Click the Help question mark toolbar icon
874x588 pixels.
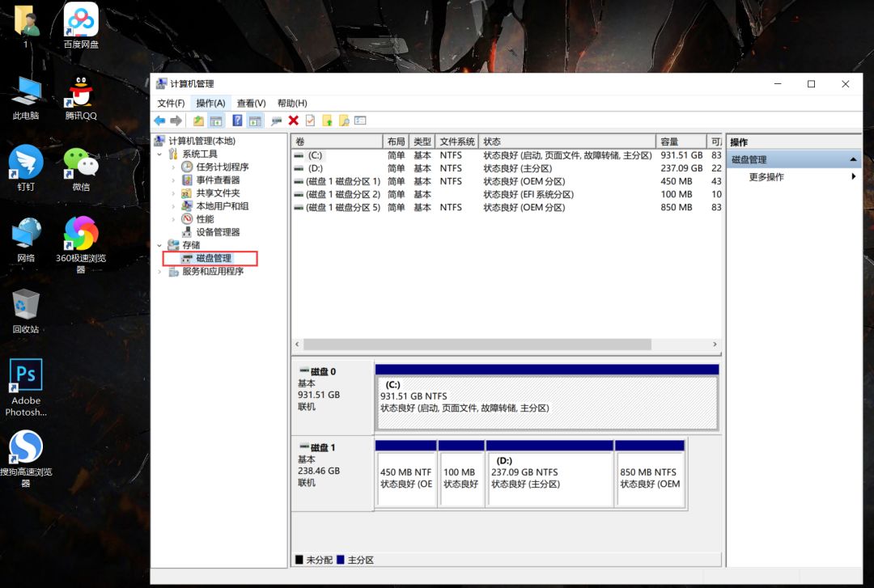click(237, 121)
